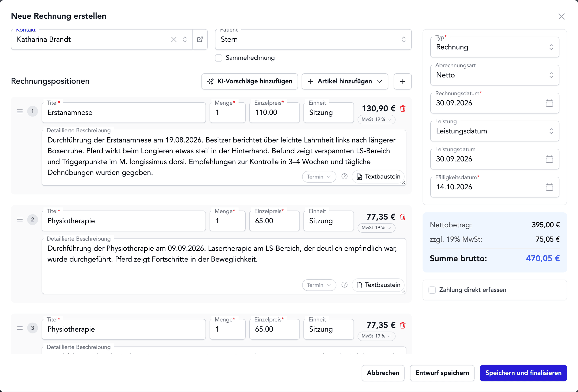Click the drag handle of position 3
578x392 pixels.
tap(20, 328)
